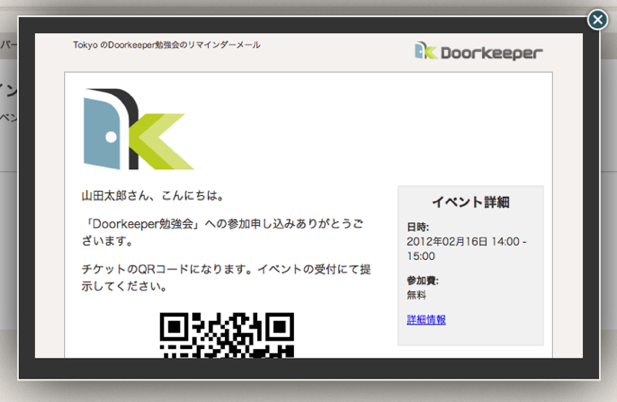Click the large Doorkeeper door logo
The height and width of the screenshot is (402, 617).
coord(139,129)
